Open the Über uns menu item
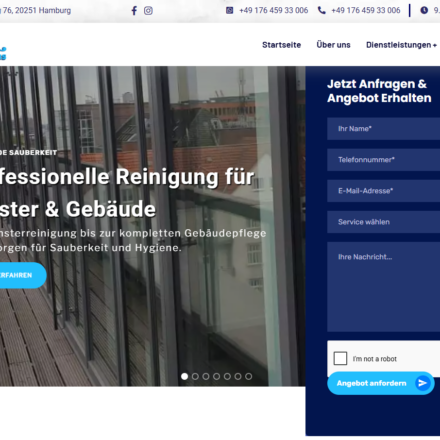This screenshot has height=440, width=440. pos(333,45)
